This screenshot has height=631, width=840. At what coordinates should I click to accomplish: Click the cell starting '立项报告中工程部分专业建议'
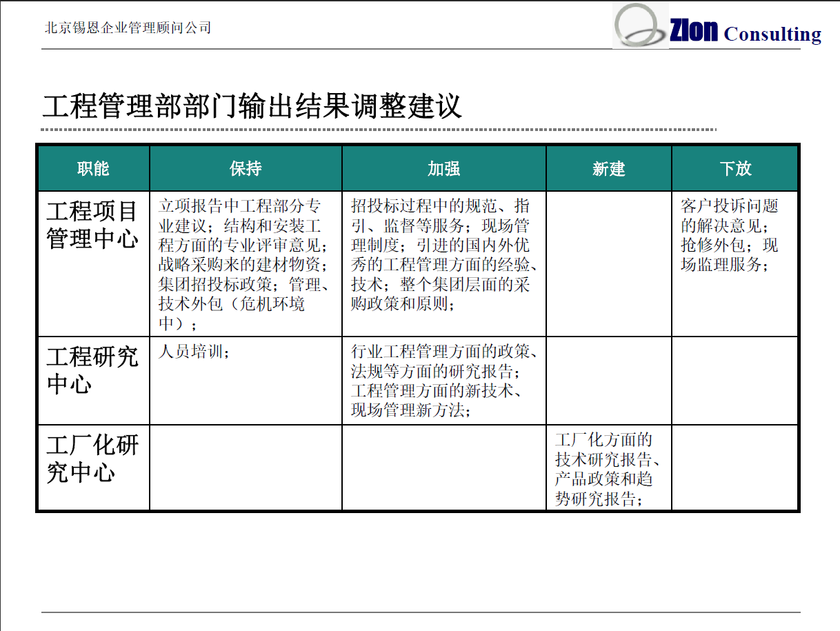click(246, 264)
